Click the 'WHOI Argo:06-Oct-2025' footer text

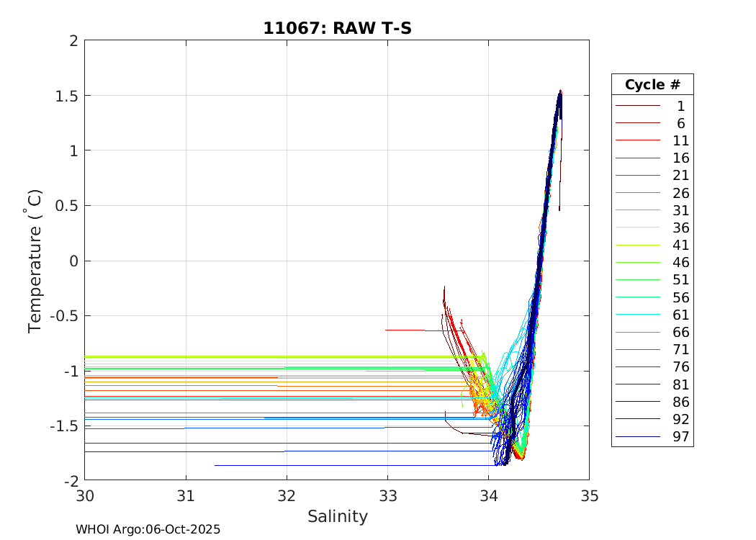point(148,529)
